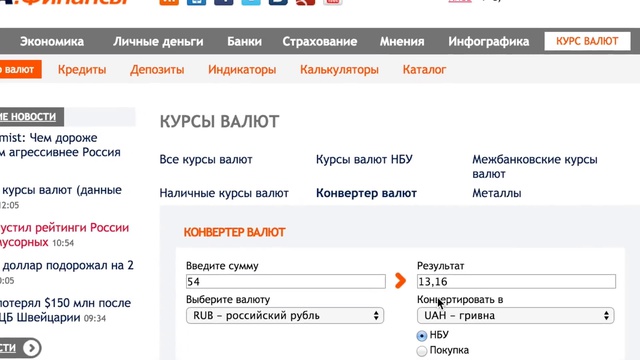Click the 'Введите сумму' amount field

pos(285,281)
